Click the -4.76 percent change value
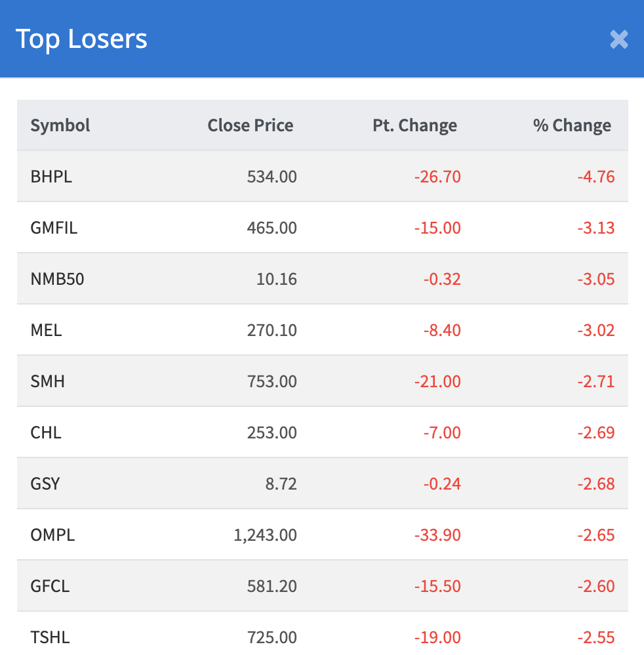 [596, 177]
